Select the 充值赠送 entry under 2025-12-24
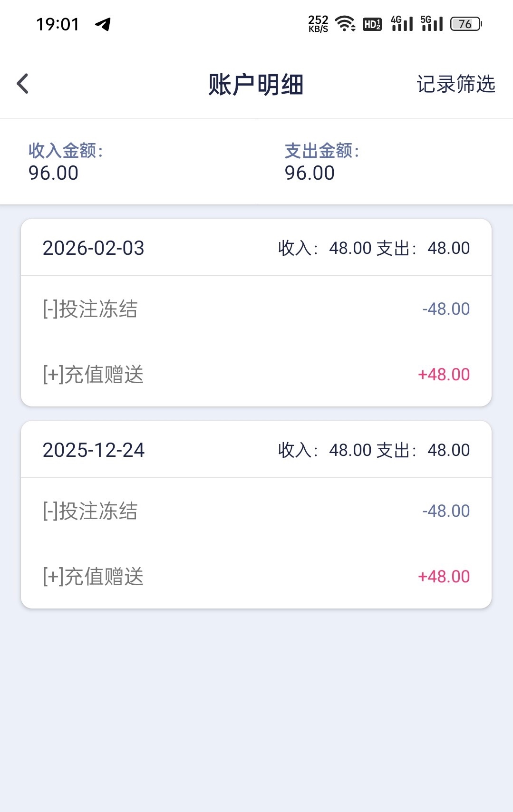The image size is (513, 812). pyautogui.click(x=93, y=577)
